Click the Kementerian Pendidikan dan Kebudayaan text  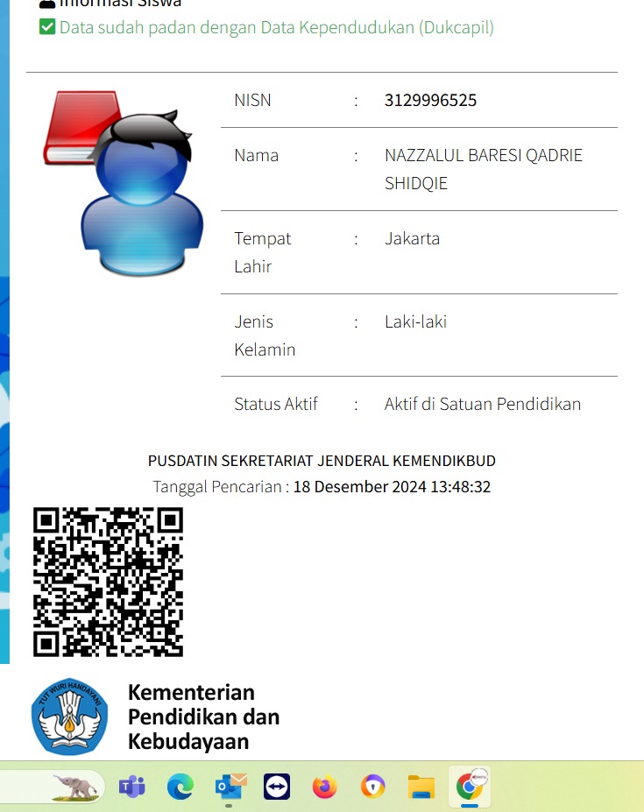pyautogui.click(x=203, y=717)
